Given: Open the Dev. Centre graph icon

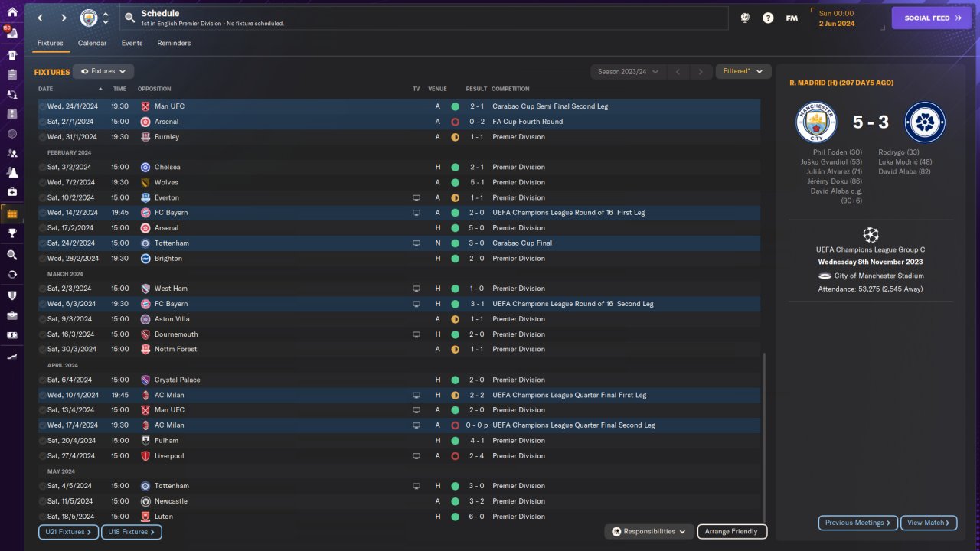Looking at the screenshot, I should point(11,357).
